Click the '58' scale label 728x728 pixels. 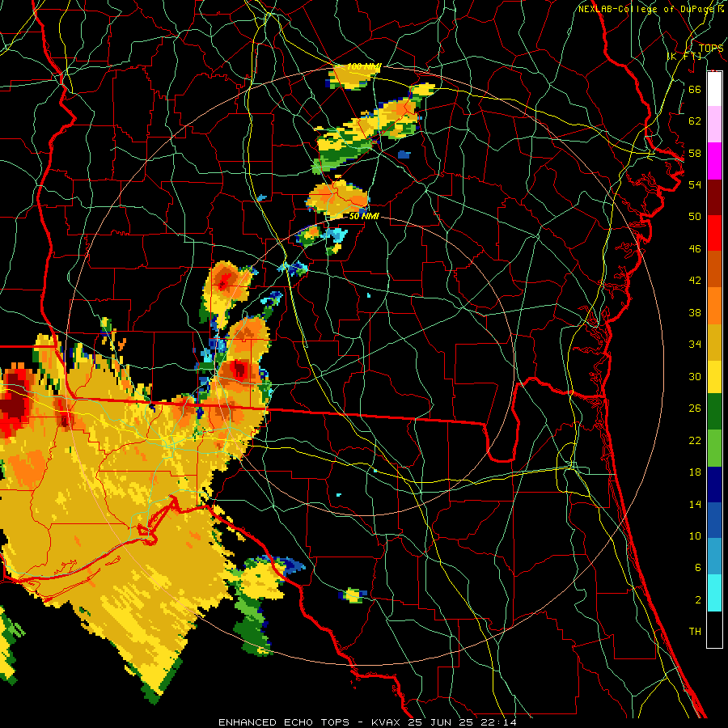[x=695, y=153]
